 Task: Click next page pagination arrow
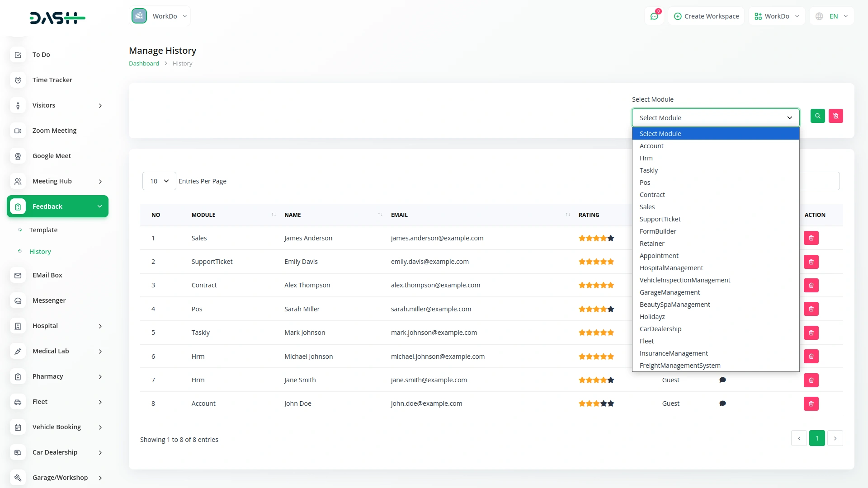click(835, 438)
